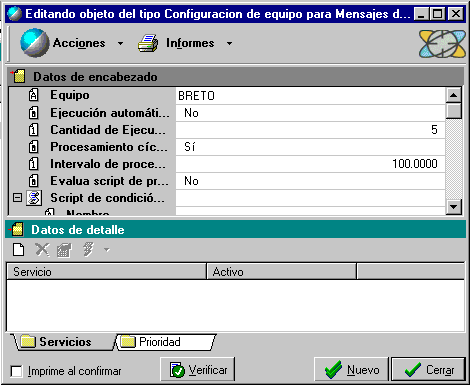Open the detail toolbar dropdown arrow
This screenshot has width=470, height=385.
pyautogui.click(x=107, y=249)
